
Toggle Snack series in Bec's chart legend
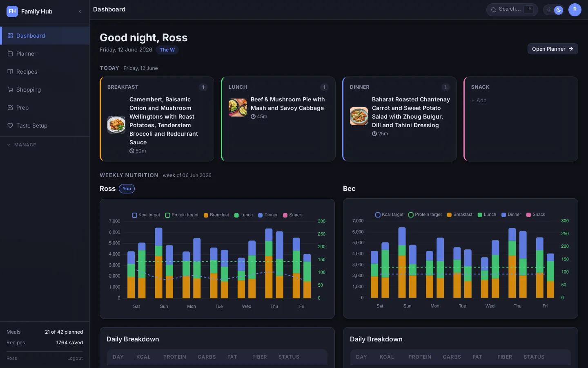click(536, 215)
